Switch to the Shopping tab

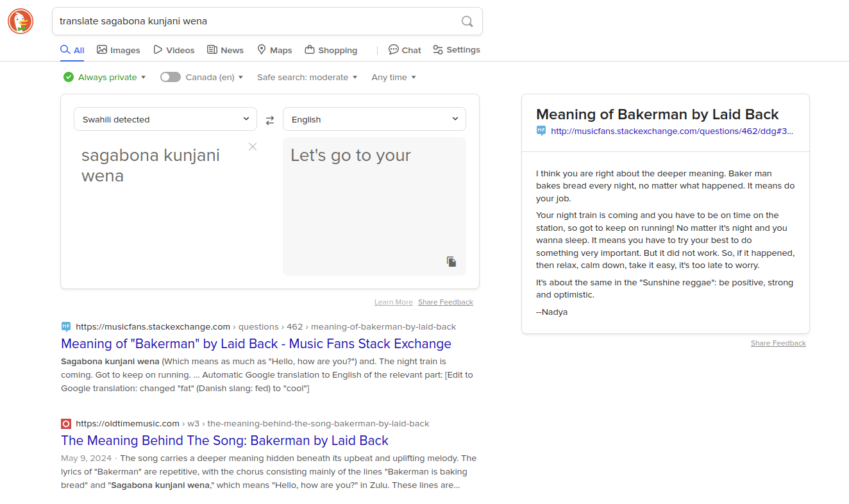(x=331, y=50)
